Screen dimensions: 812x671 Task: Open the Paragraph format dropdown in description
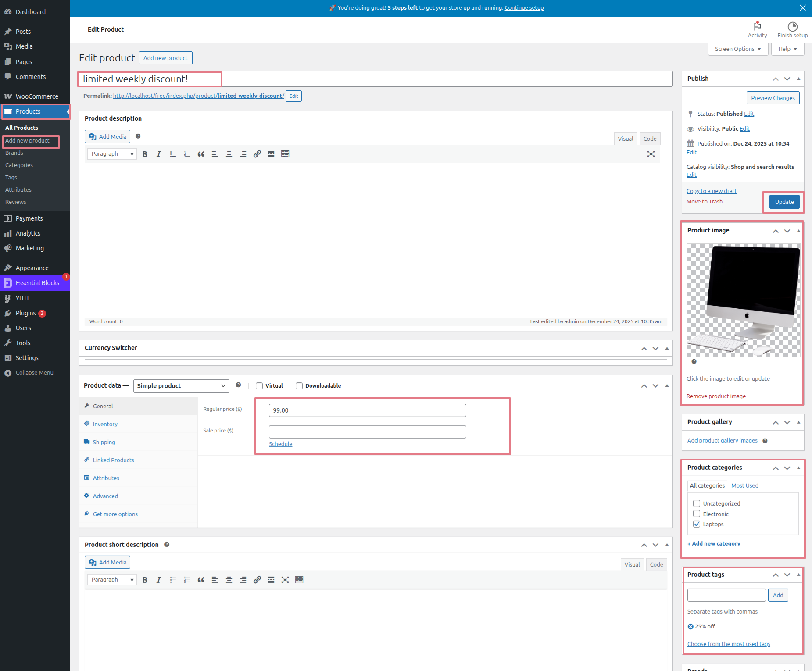[112, 154]
